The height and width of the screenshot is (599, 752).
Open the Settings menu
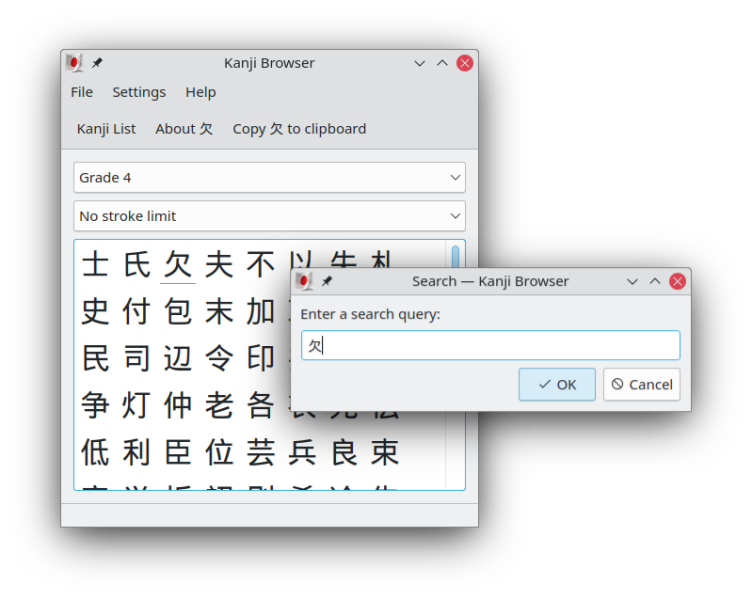(x=139, y=92)
